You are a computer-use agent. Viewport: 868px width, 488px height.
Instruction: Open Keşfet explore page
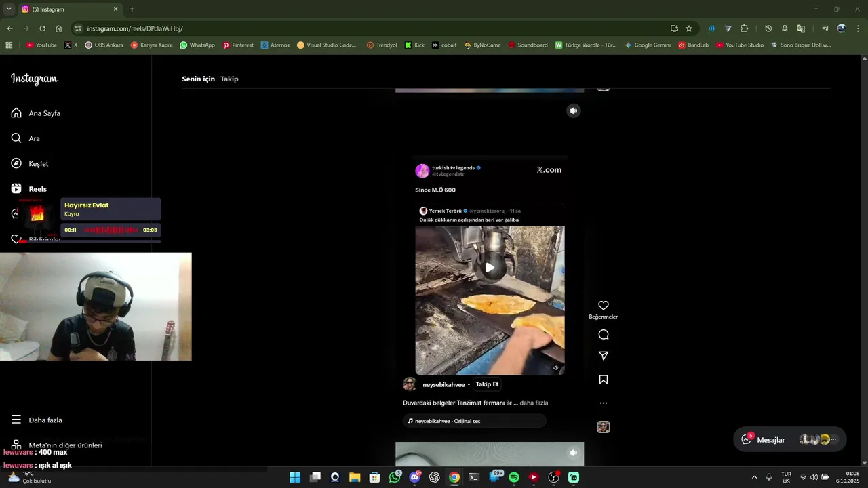(30, 164)
